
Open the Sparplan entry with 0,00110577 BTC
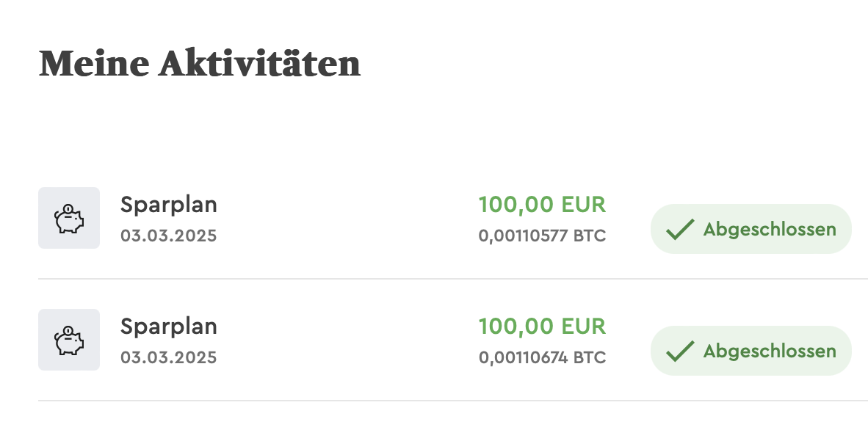click(169, 204)
